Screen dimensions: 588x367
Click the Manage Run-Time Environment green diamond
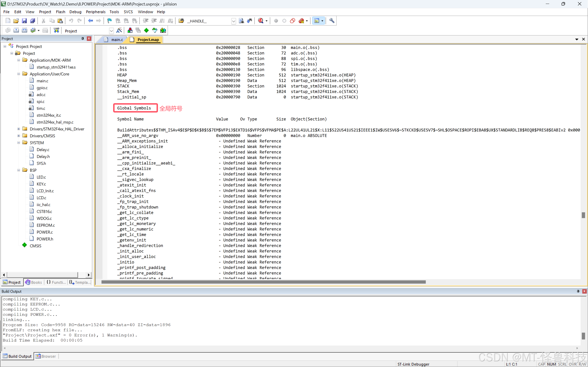click(146, 30)
